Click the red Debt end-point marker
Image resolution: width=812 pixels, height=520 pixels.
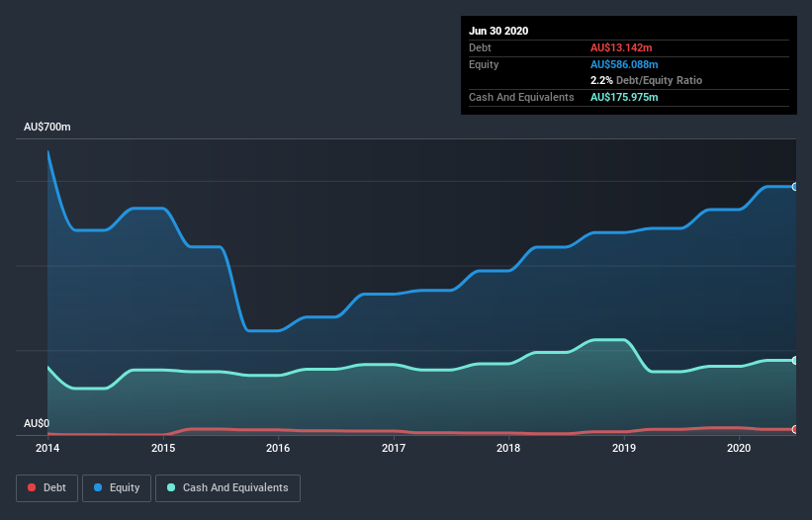coord(795,429)
